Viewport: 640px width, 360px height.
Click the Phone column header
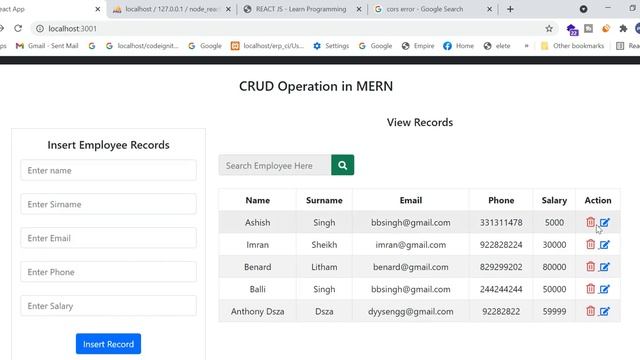click(501, 200)
